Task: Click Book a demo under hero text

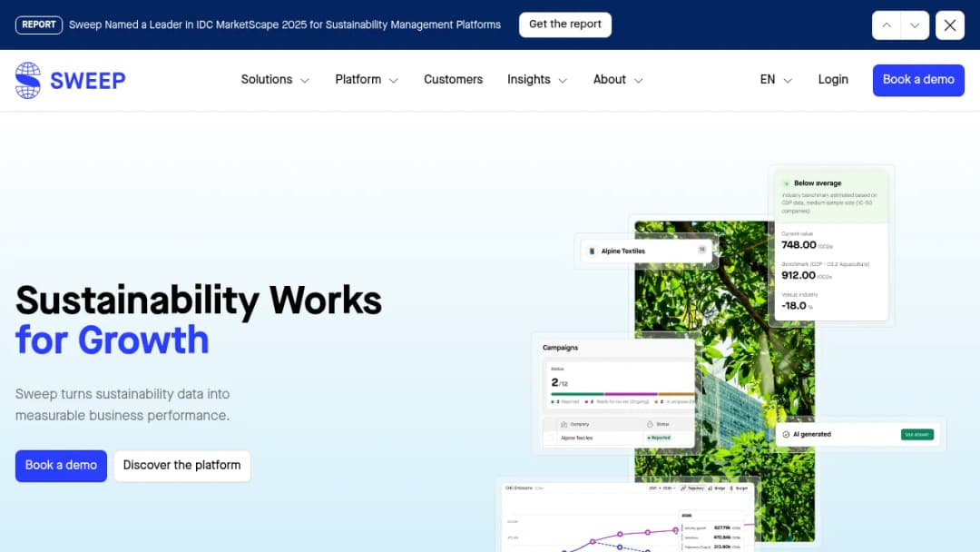Action: click(x=62, y=466)
